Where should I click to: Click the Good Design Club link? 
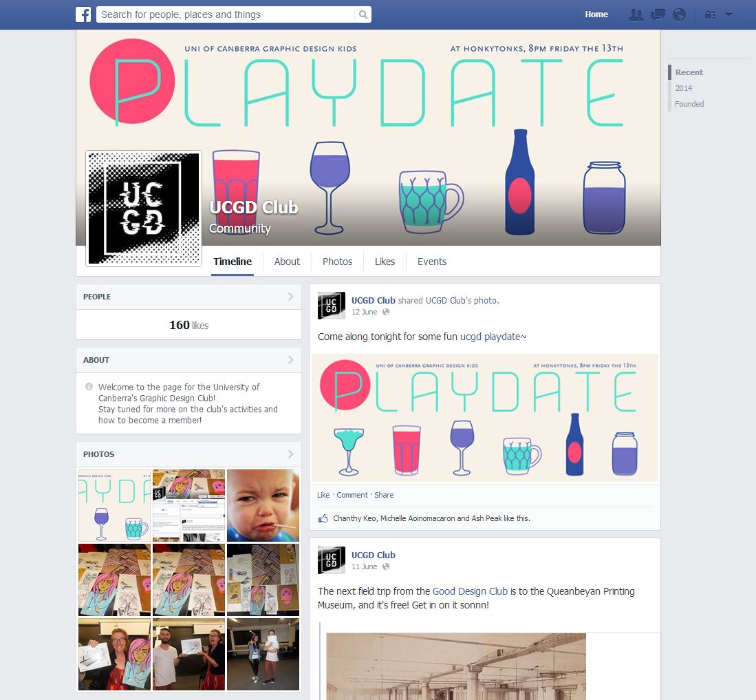pyautogui.click(x=470, y=591)
